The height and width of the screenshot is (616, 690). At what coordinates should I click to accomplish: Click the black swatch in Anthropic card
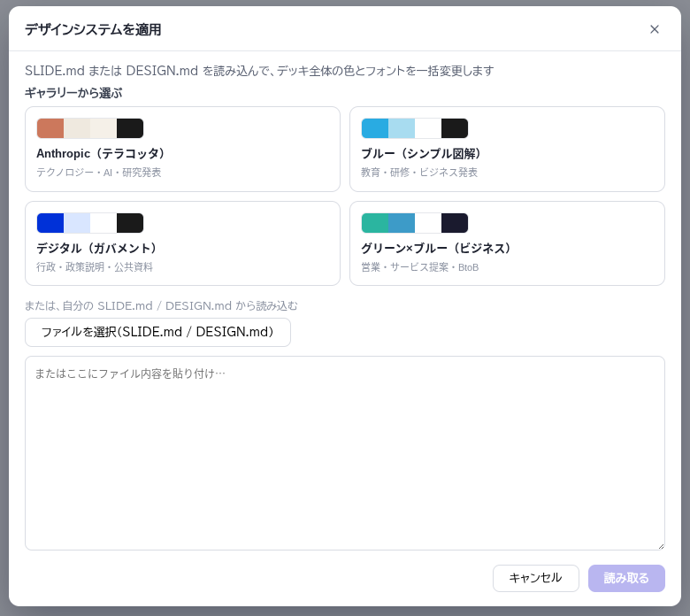[130, 128]
